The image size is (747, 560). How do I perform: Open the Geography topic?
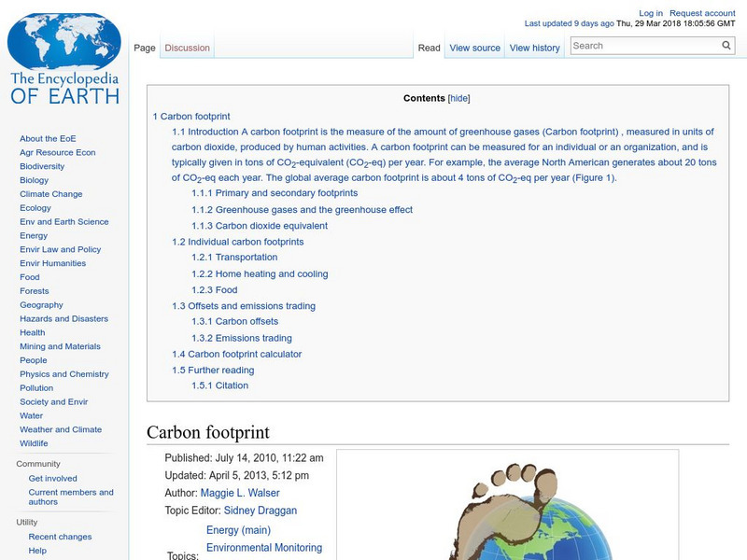41,305
